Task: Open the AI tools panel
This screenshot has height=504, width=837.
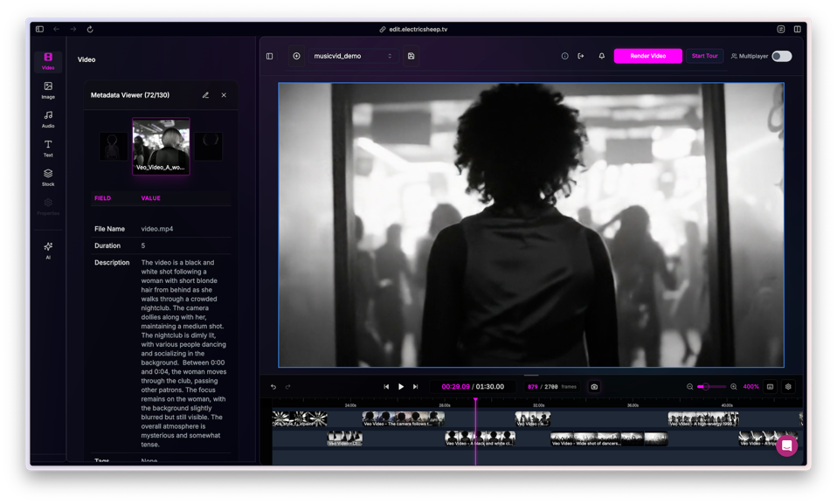Action: pyautogui.click(x=48, y=250)
